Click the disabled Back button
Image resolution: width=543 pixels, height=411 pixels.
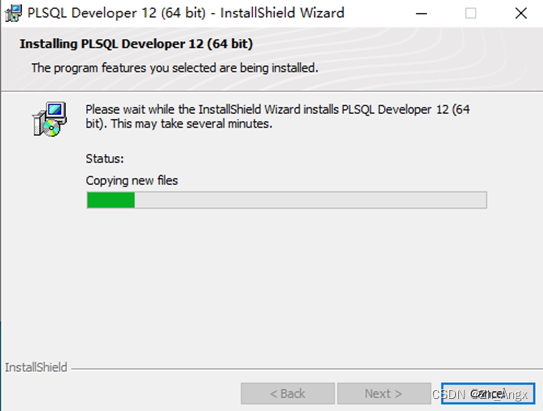288,393
